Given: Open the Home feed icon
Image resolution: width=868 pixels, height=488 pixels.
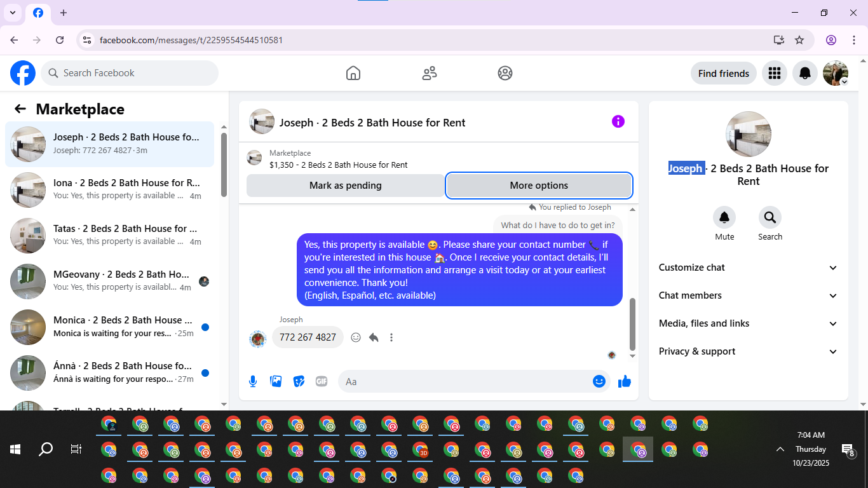Looking at the screenshot, I should (353, 73).
